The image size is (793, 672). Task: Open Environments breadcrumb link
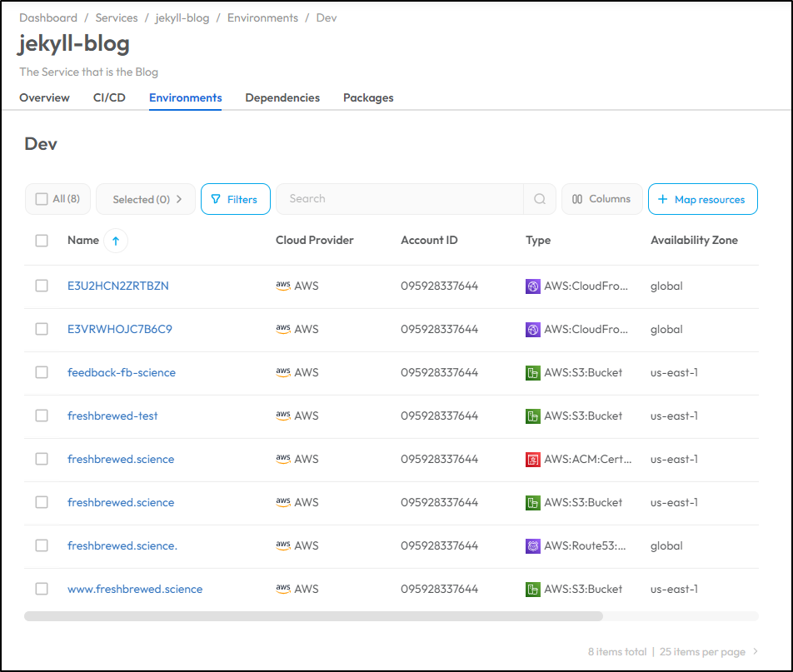[262, 17]
